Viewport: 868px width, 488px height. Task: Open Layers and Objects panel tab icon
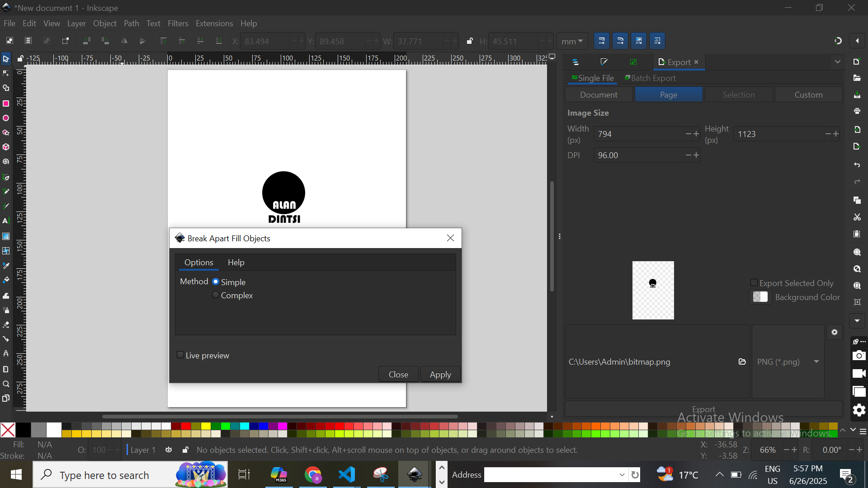(576, 62)
